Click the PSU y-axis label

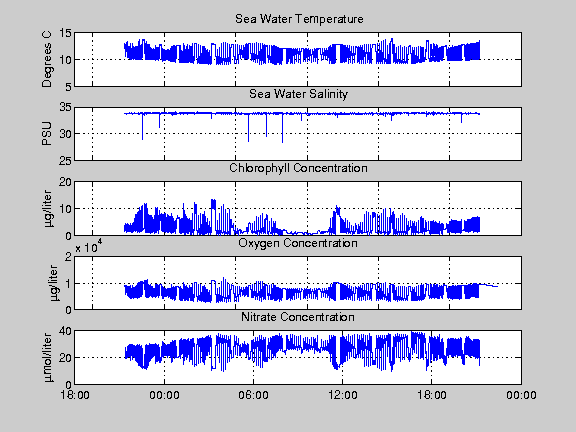[x=47, y=134]
